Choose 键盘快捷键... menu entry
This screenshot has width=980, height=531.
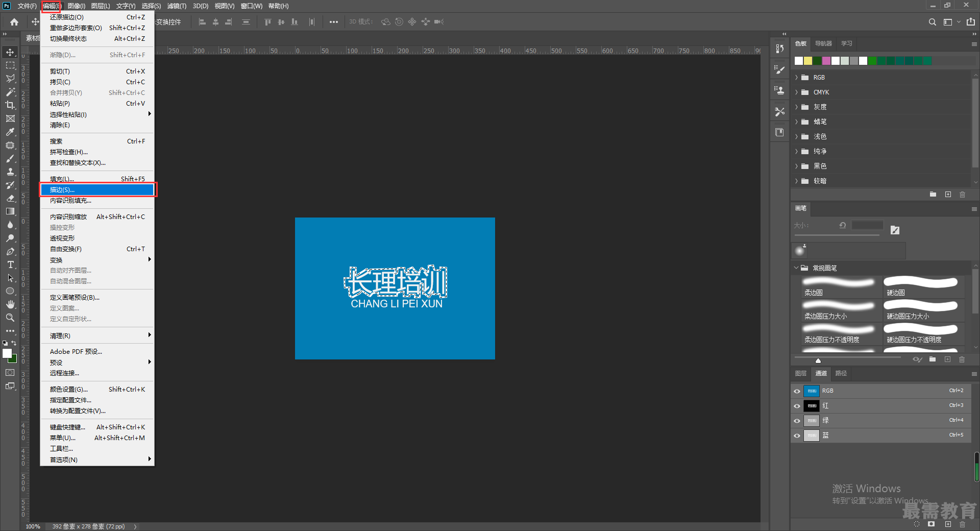pos(97,427)
